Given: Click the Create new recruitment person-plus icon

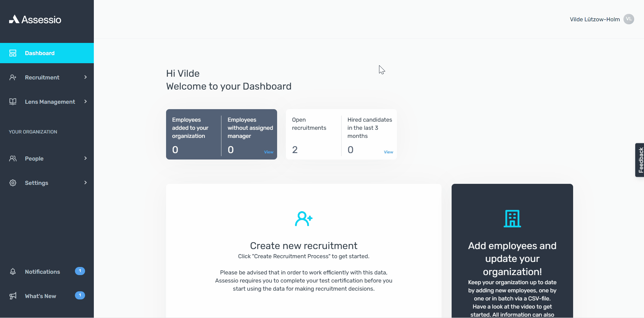Looking at the screenshot, I should [303, 219].
